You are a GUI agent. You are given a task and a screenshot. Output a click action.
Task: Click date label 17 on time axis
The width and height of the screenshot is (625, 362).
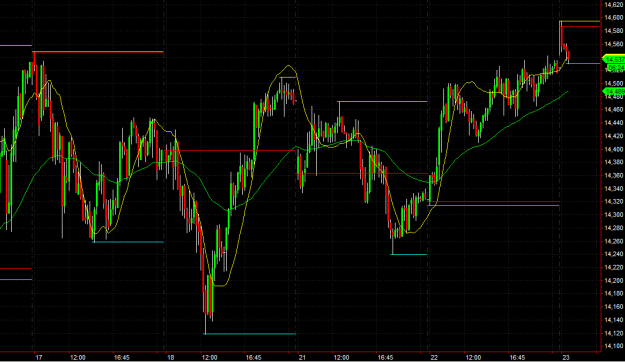[39, 358]
